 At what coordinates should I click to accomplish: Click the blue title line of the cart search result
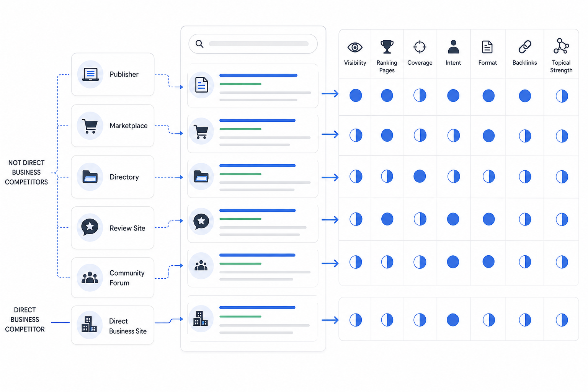point(257,120)
